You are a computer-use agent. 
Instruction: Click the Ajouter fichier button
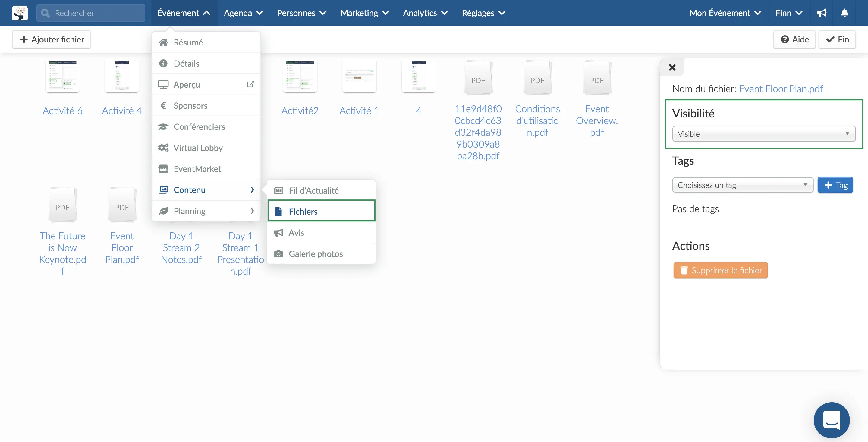tap(51, 39)
